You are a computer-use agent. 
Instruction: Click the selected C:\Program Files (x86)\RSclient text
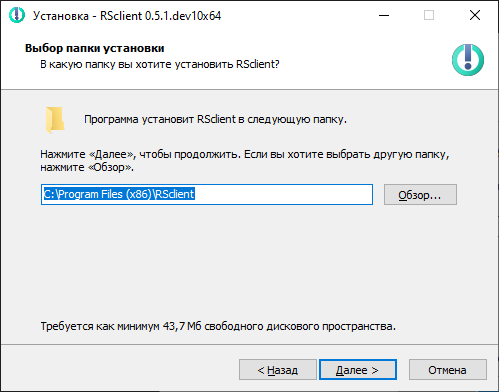coord(119,194)
